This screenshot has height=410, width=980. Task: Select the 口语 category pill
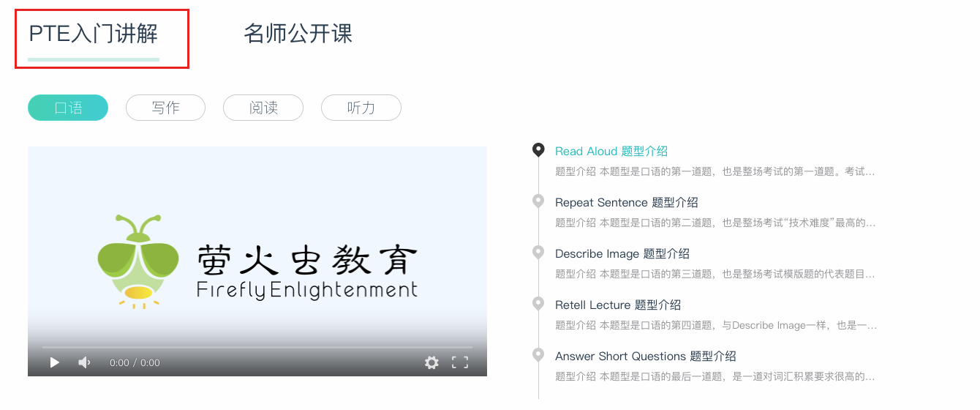[68, 108]
